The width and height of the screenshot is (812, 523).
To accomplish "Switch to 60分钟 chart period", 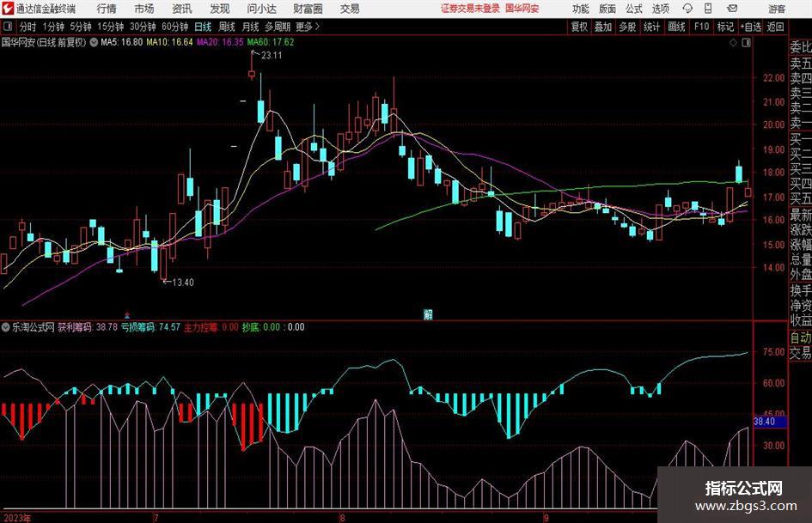I will (x=174, y=27).
